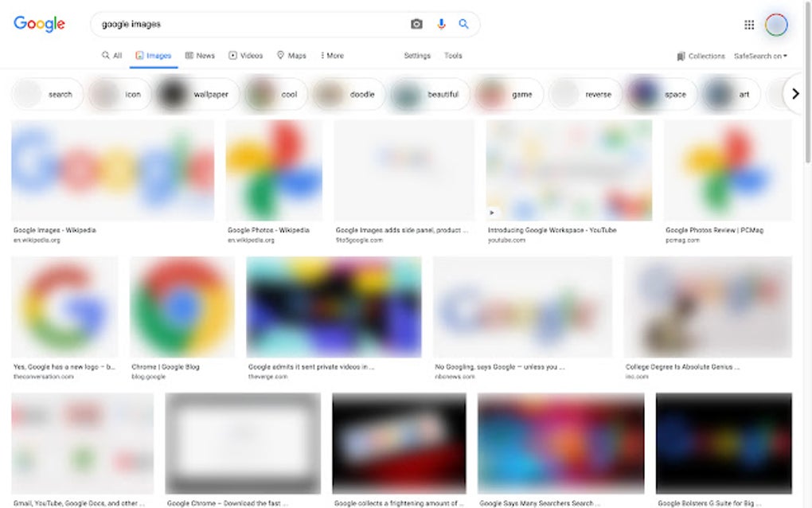
Task: Click the Google logo
Action: 38,24
